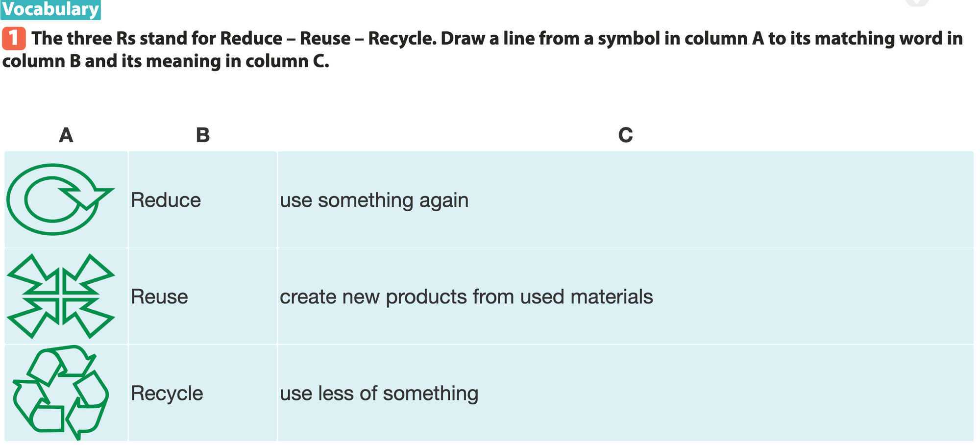Click "Recycle." in the bold instruction sentence
Viewport: 980px width, 445px height.
click(402, 38)
